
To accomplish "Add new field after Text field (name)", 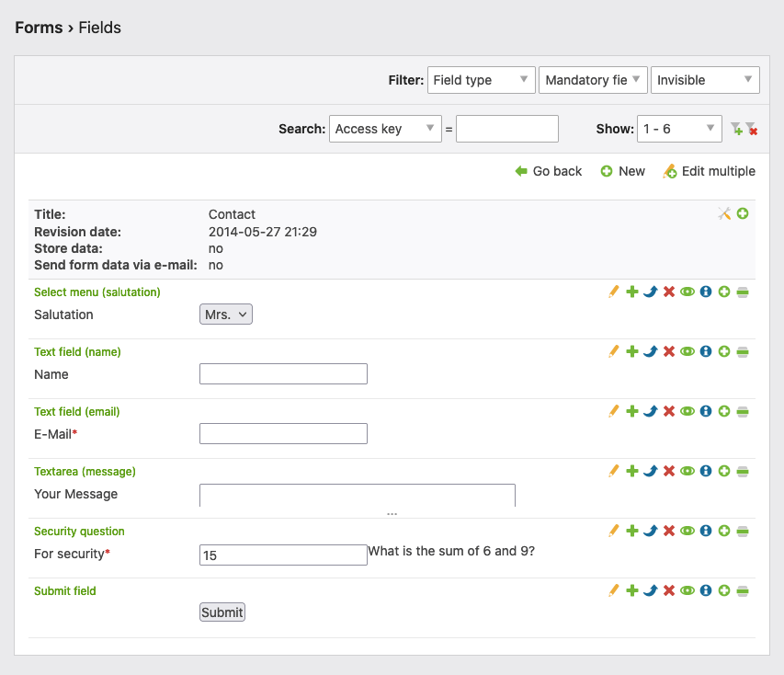I will click(x=724, y=352).
